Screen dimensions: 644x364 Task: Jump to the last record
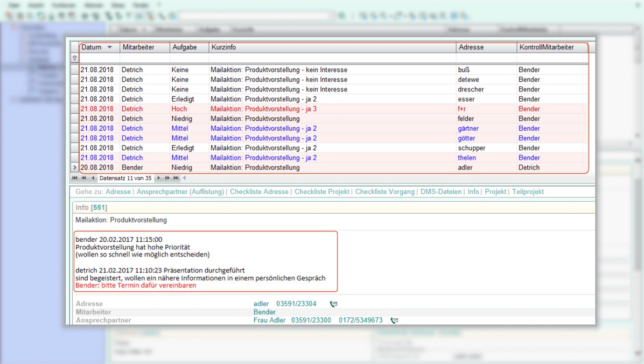[176, 178]
